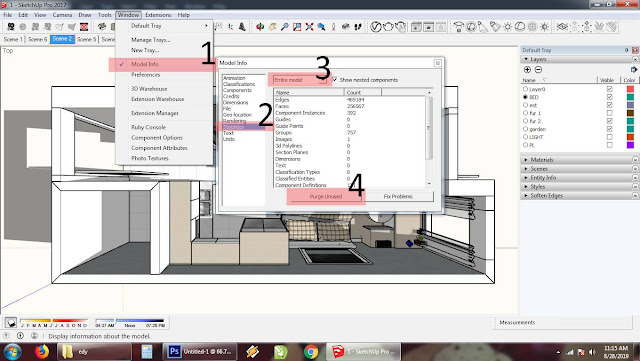Open the Entire model dropdown

tap(300, 80)
